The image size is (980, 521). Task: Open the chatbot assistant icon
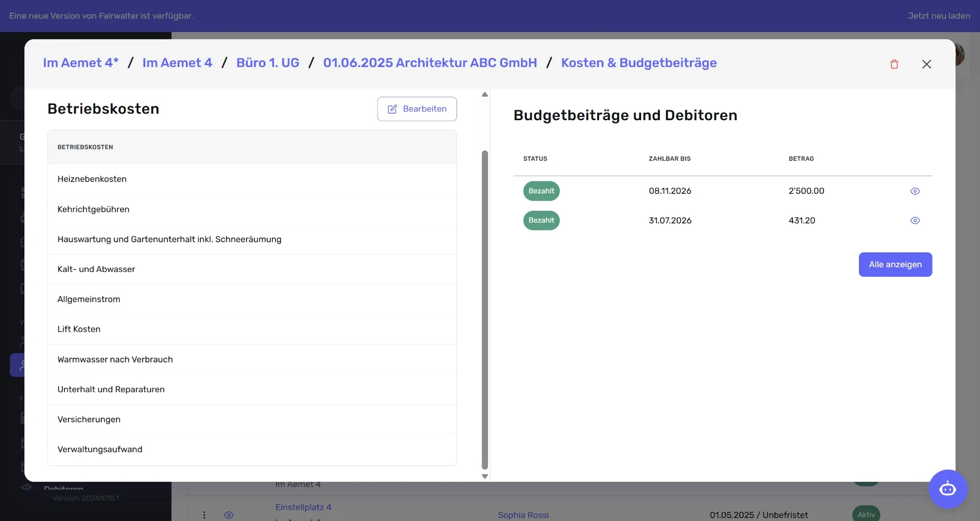[948, 489]
